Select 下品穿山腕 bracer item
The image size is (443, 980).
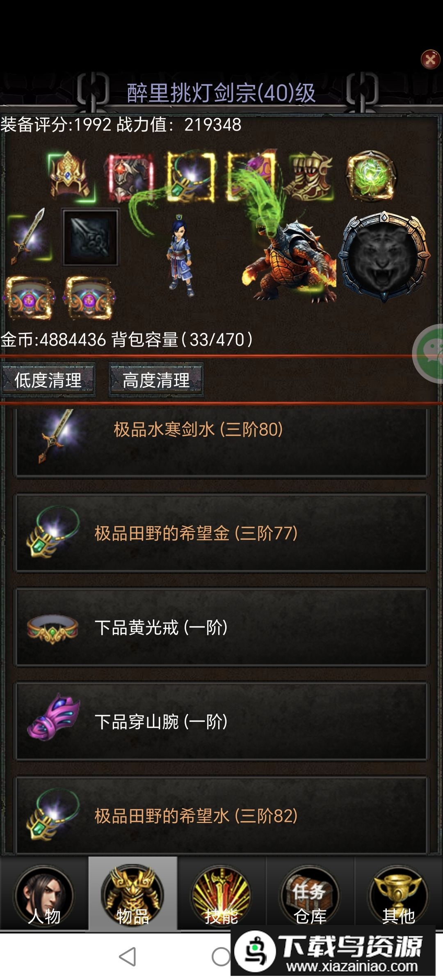coord(221,721)
